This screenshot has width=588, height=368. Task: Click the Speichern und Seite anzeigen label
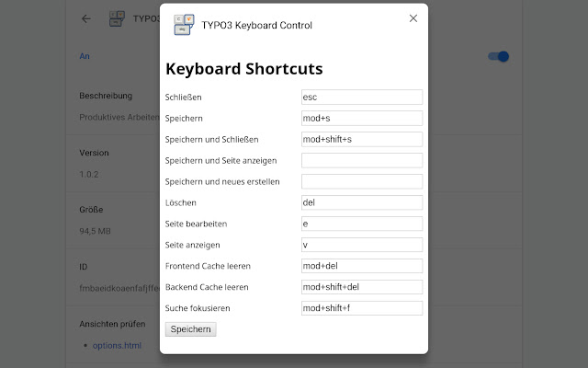220,161
